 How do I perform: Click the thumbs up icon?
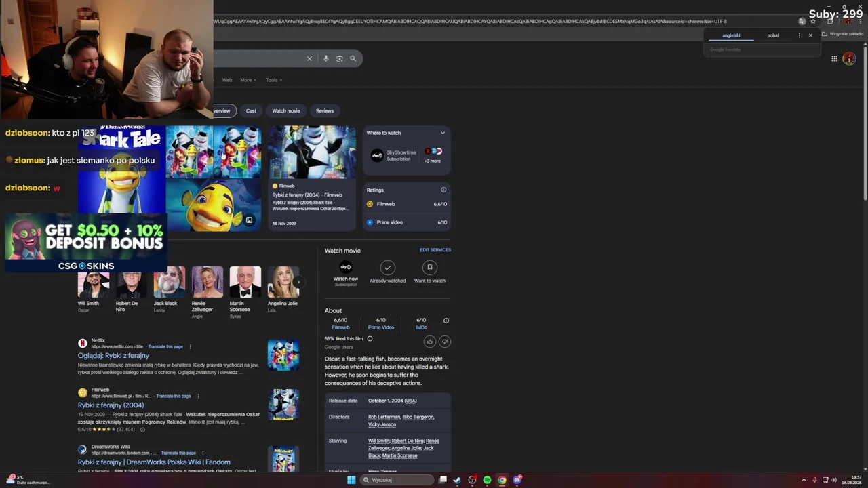coord(429,342)
